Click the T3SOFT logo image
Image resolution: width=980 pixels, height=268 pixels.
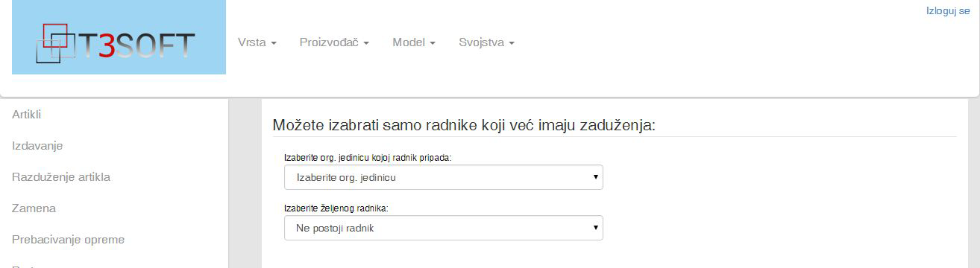pos(119,37)
